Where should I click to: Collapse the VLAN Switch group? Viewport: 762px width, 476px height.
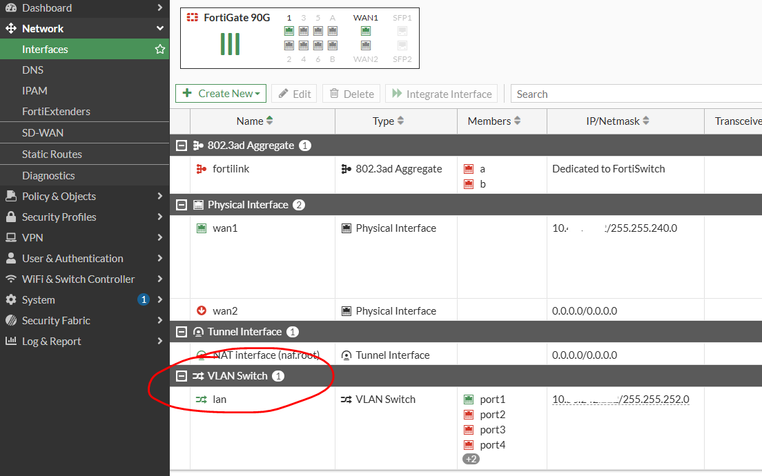tap(181, 376)
